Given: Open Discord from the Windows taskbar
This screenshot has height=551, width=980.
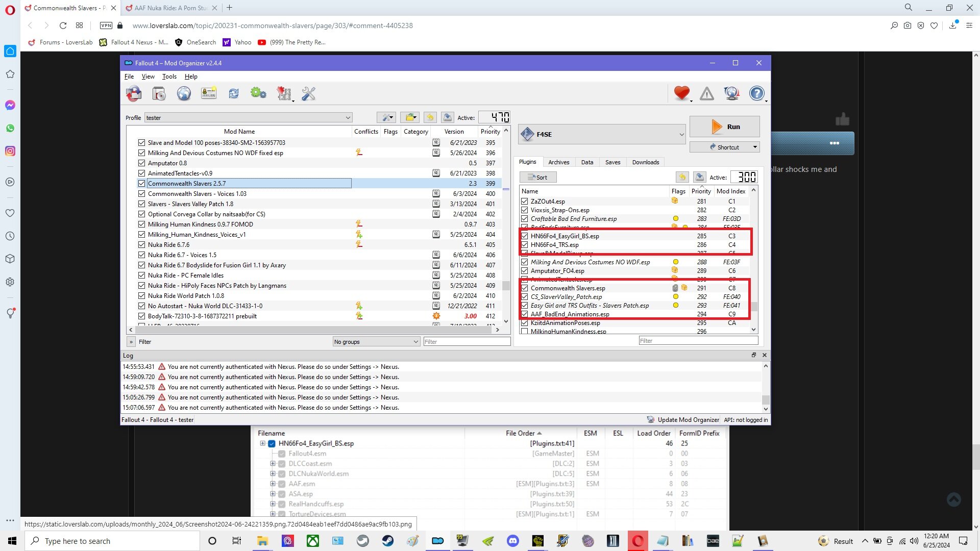Looking at the screenshot, I should (x=513, y=541).
